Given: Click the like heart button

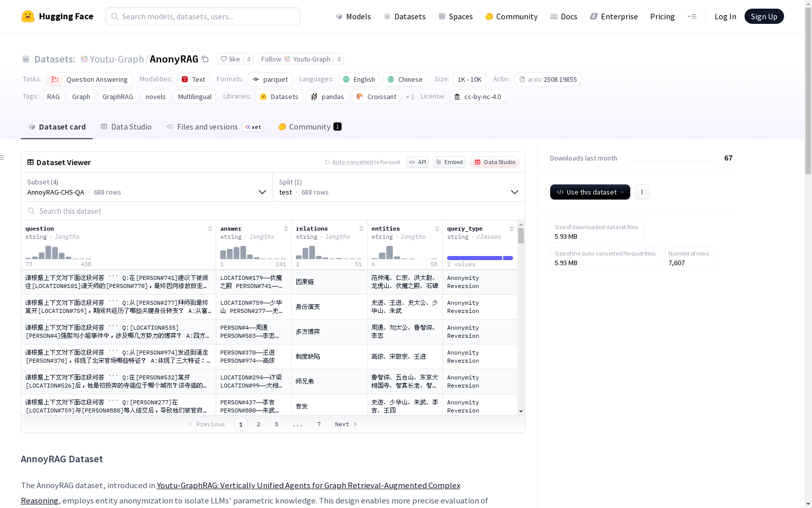Looking at the screenshot, I should [x=230, y=59].
